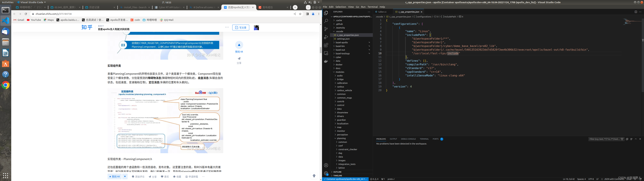Open the Search magnifier in the activity bar
Viewport: 644px width, 181px height.
pyautogui.click(x=326, y=21)
